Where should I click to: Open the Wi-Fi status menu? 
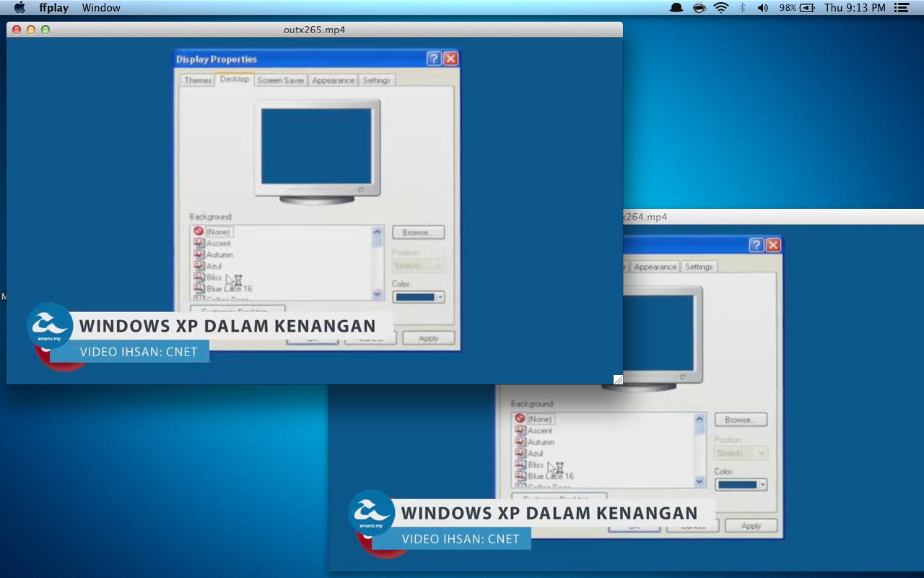tap(720, 8)
